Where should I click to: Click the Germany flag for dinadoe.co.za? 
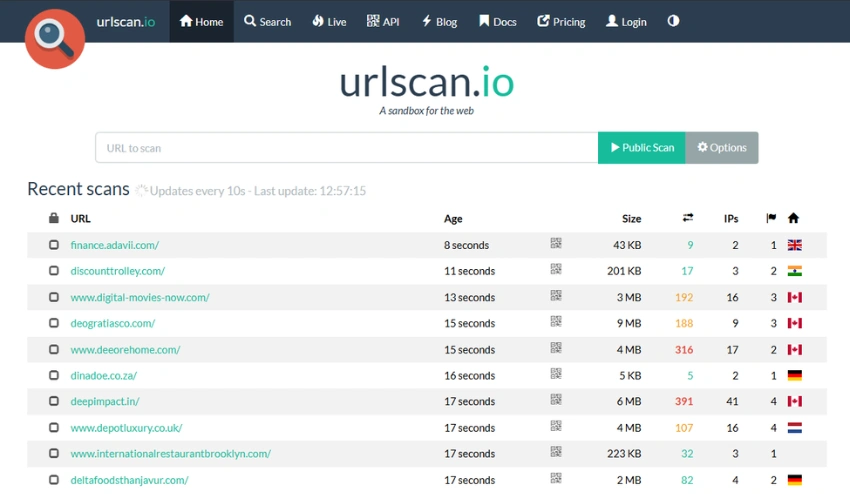coord(795,375)
